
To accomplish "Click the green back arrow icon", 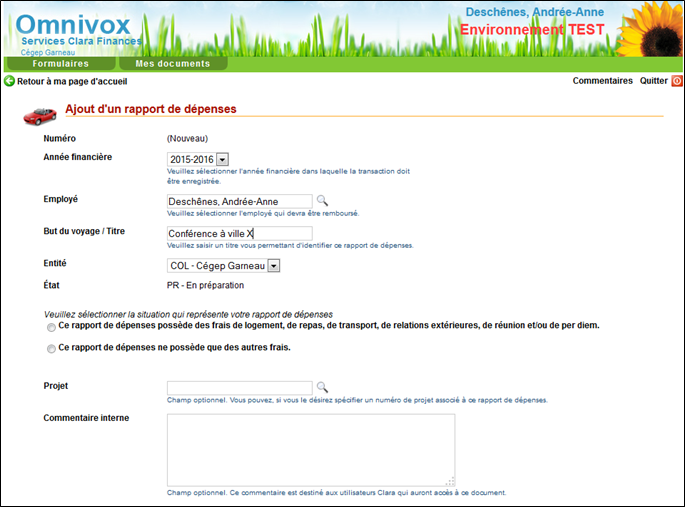I will (10, 81).
